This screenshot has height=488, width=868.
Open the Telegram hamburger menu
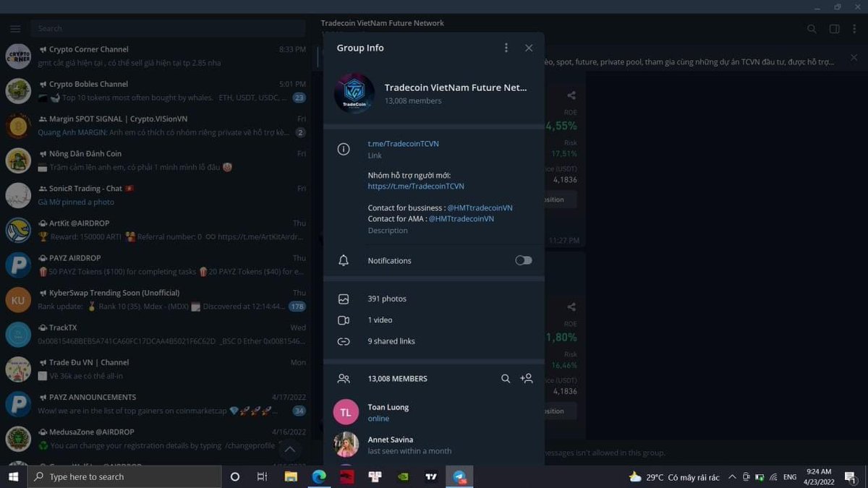coord(15,28)
